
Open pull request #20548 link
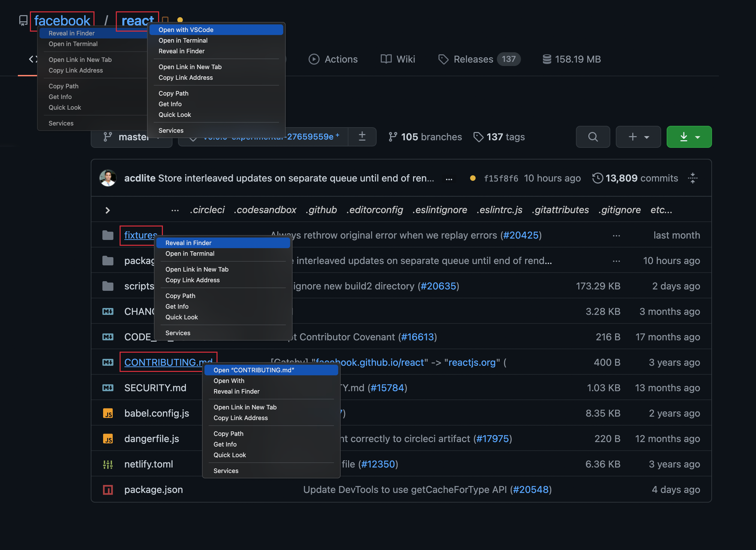point(531,489)
